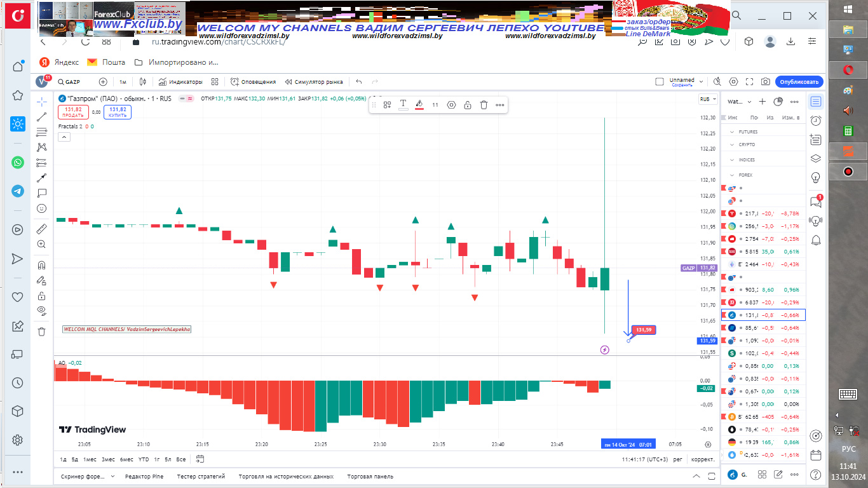Select the 1д time range

[x=64, y=459]
